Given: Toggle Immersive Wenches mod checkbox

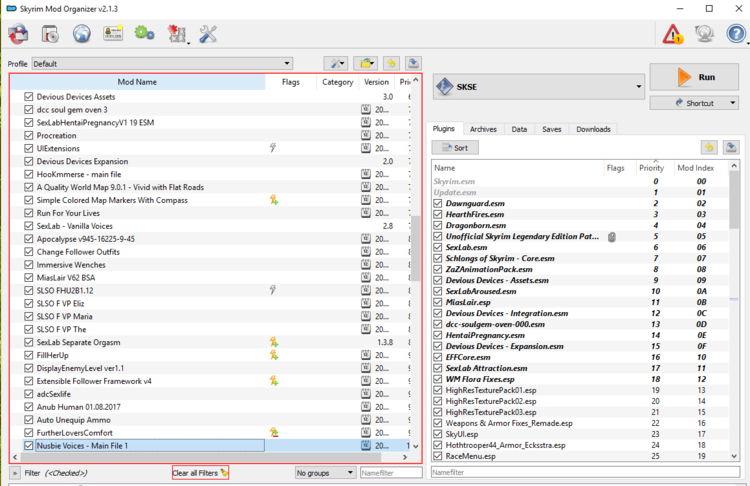Looking at the screenshot, I should coord(29,265).
